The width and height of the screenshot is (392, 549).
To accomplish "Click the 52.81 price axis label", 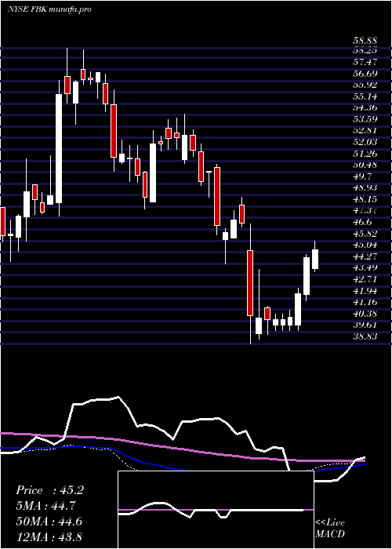I will click(365, 130).
